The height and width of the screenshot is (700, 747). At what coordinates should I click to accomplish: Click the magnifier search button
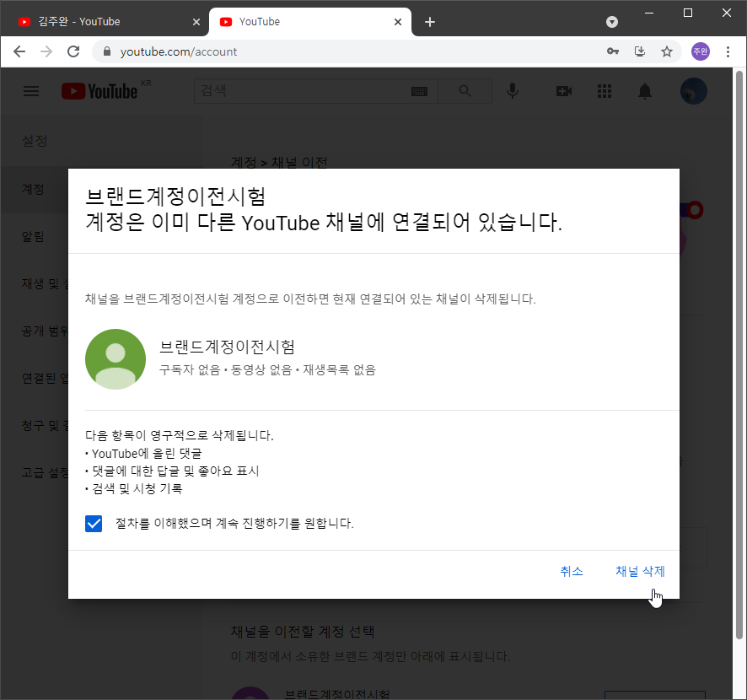pyautogui.click(x=465, y=91)
